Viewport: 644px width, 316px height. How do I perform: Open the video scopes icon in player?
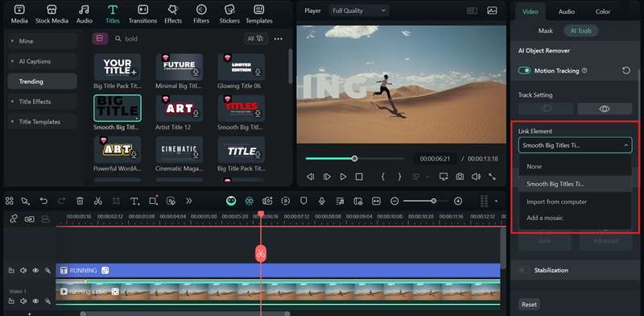pos(492,10)
